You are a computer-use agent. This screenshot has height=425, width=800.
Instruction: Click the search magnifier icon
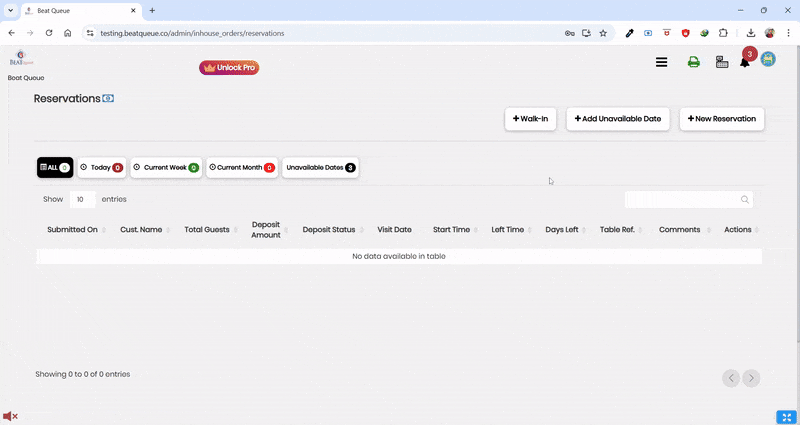click(x=745, y=200)
